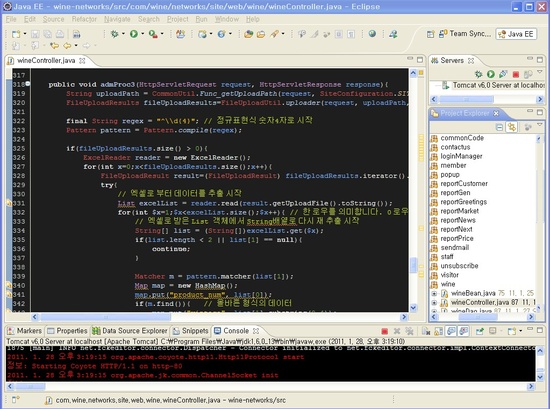Stop the server with red square icon

pyautogui.click(x=516, y=74)
